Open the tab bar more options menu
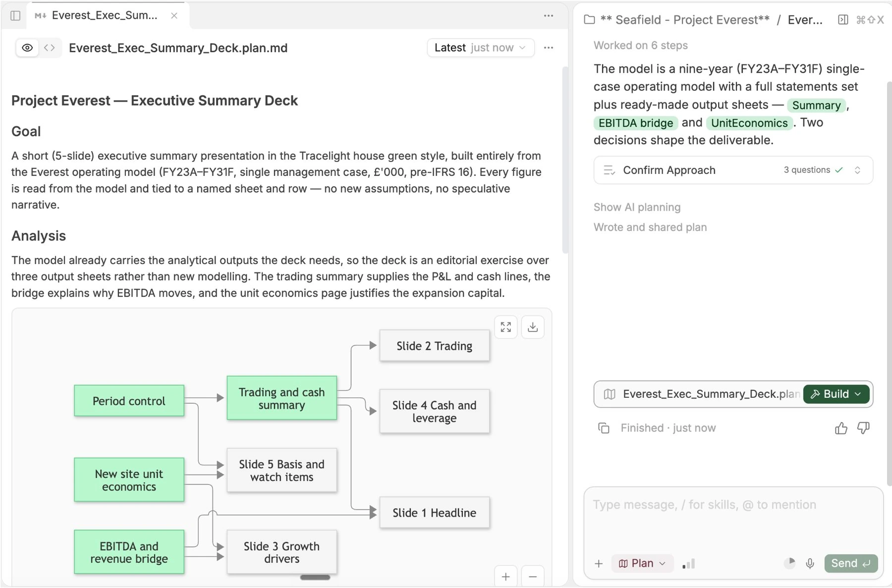Screen dimensions: 892x588 tap(549, 16)
